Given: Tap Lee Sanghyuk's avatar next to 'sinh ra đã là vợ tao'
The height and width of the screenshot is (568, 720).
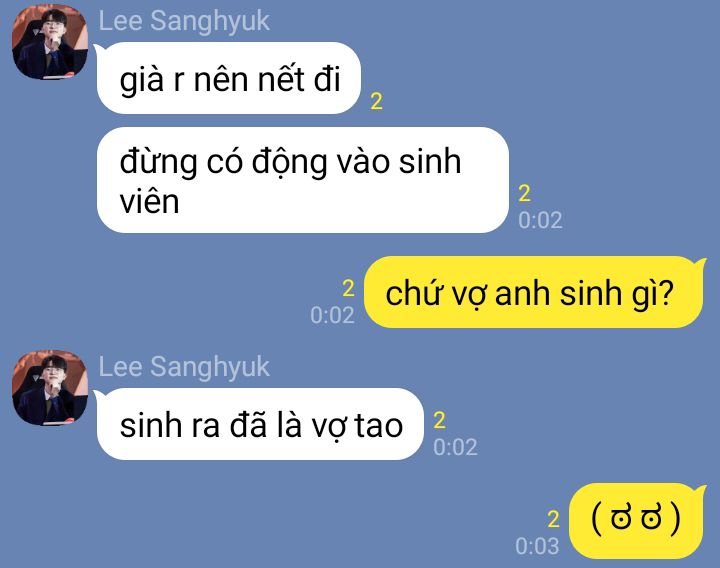Looking at the screenshot, I should tap(50, 388).
